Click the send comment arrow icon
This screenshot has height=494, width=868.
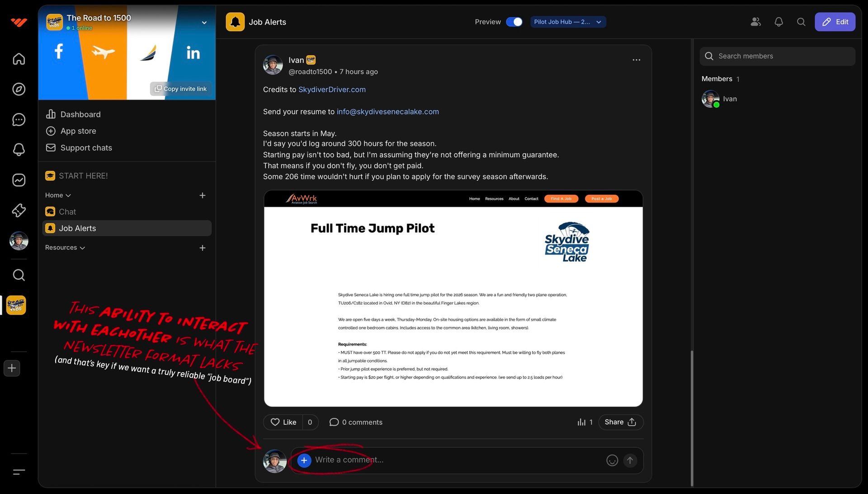tap(630, 460)
